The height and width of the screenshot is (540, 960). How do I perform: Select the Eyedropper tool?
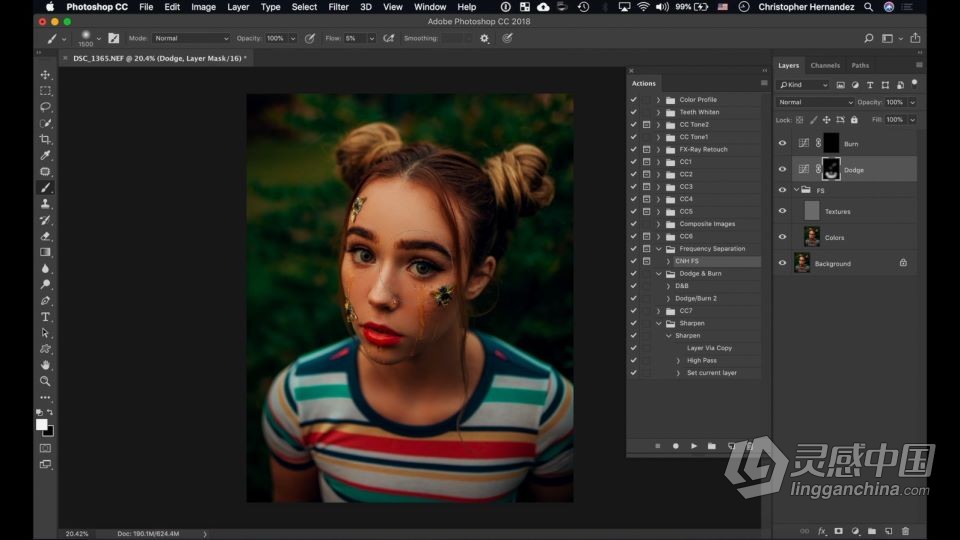pyautogui.click(x=45, y=156)
